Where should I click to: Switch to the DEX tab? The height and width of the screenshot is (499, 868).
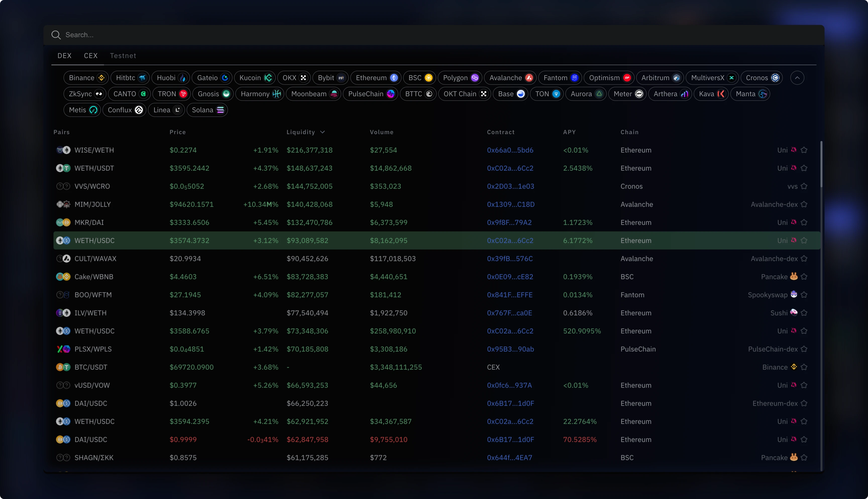(64, 56)
